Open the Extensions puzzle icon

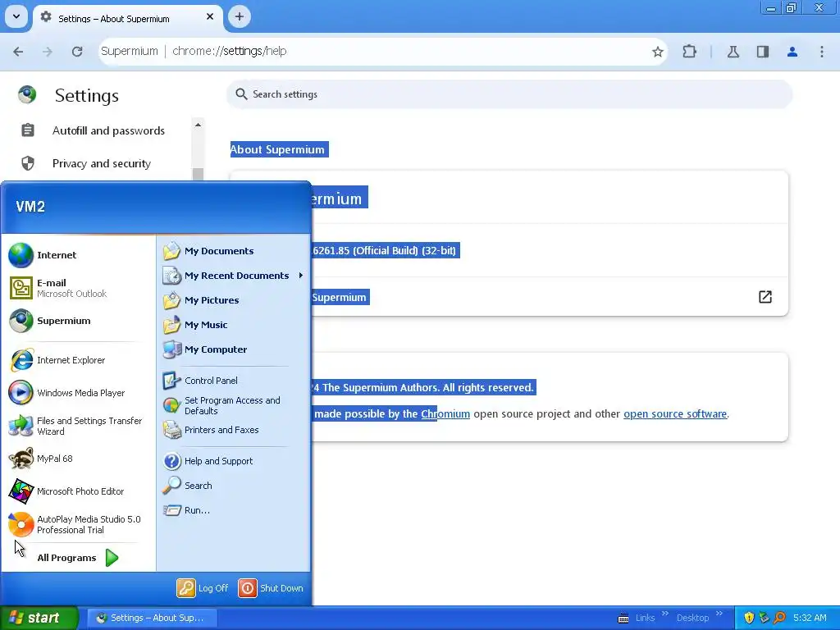[689, 52]
